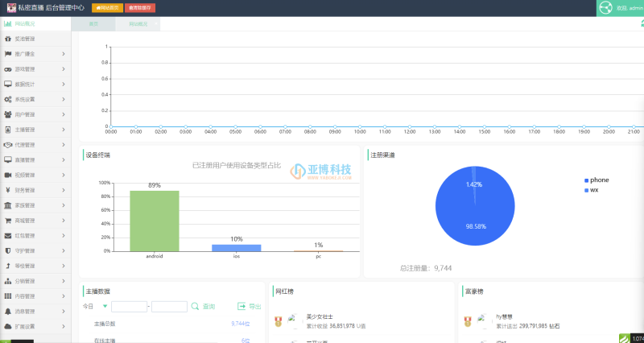Click the share circle icon beside 欢迎 admin

point(605,8)
